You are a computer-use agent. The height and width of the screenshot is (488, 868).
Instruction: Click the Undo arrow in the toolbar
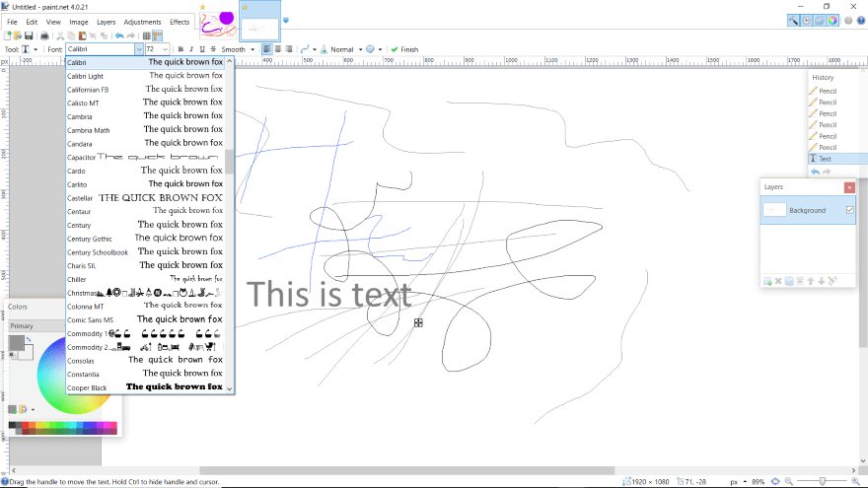(118, 35)
